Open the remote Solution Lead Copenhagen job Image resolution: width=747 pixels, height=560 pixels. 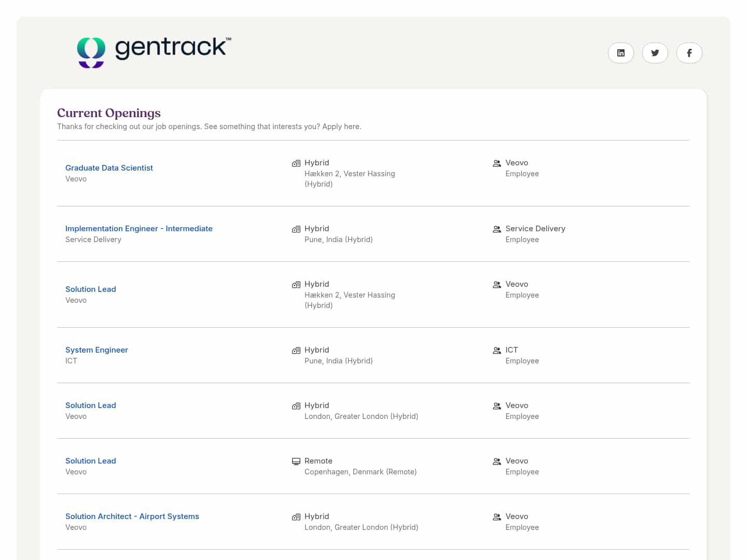(90, 461)
